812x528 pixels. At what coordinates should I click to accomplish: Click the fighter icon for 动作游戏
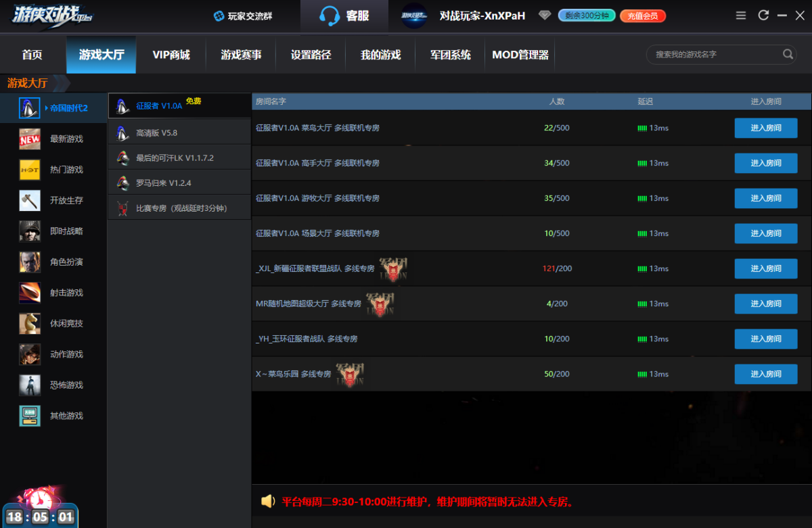coord(30,354)
